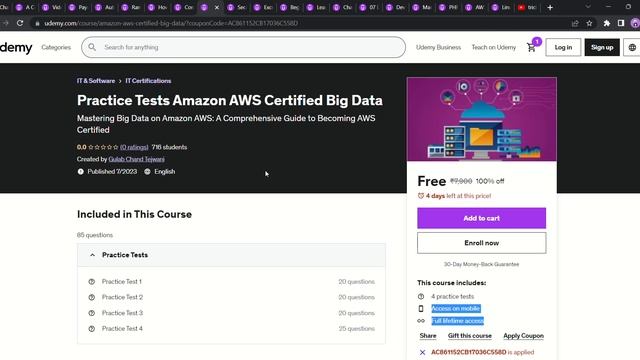Screen dimensions: 640x360
Task: Click Share link in course card
Action: click(x=428, y=336)
